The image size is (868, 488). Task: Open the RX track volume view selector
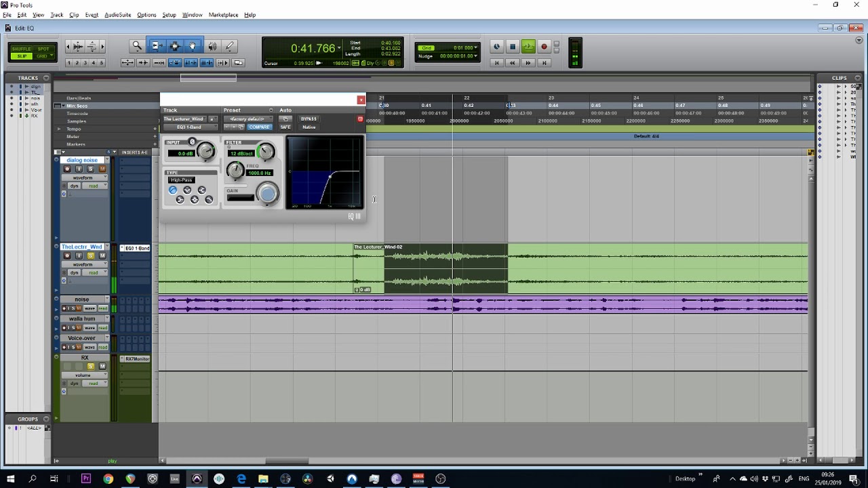tap(85, 375)
